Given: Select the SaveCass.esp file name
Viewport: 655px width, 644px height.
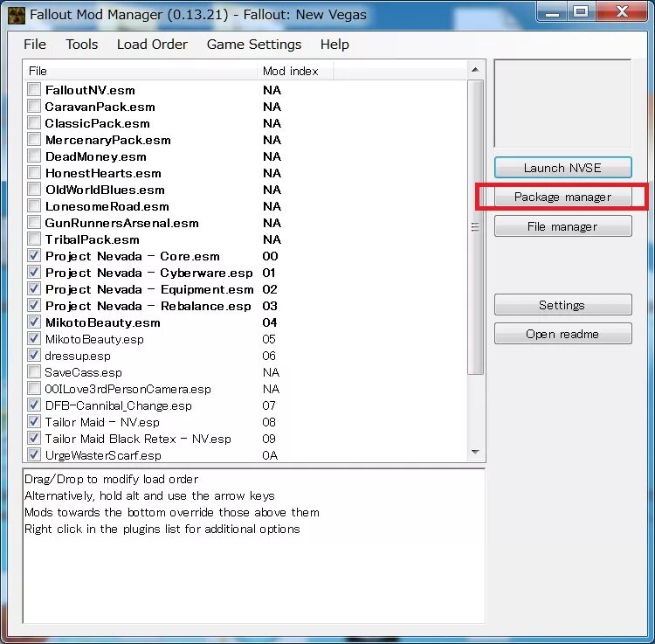Looking at the screenshot, I should point(83,372).
